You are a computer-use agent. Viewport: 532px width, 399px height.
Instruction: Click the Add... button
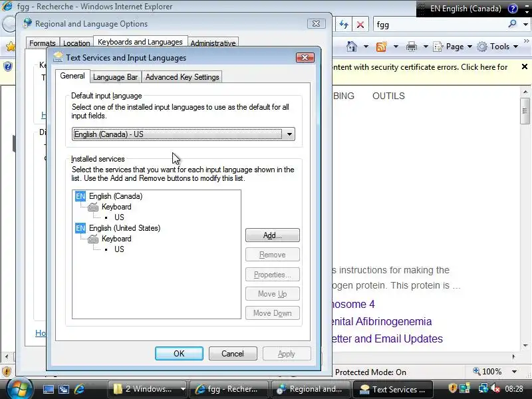coord(273,235)
